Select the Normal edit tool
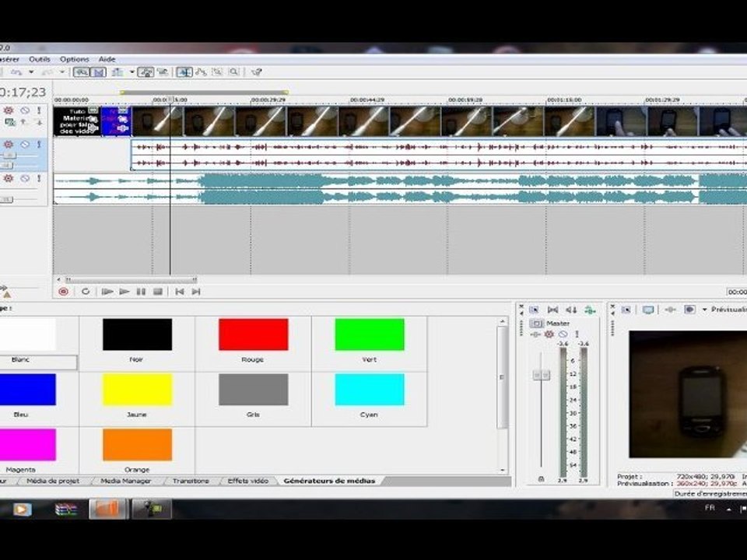747x560 pixels. (x=184, y=72)
